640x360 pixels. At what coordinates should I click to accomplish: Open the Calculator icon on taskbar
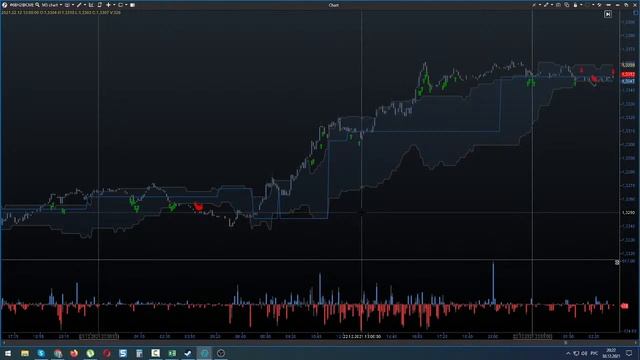(139, 353)
